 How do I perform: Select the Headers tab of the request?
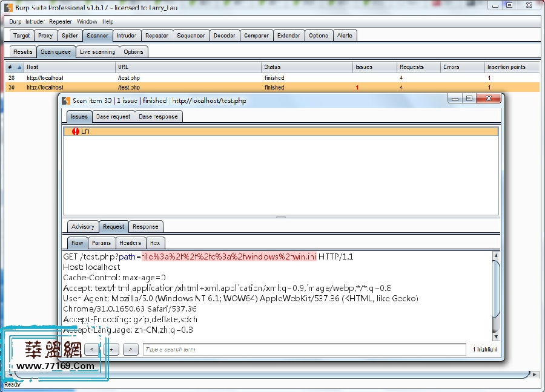click(130, 243)
